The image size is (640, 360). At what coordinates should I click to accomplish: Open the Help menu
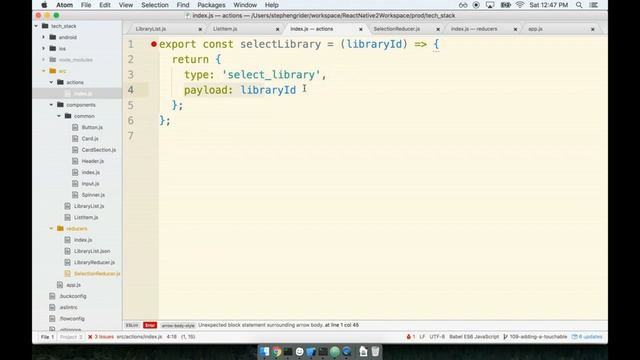(271, 5)
